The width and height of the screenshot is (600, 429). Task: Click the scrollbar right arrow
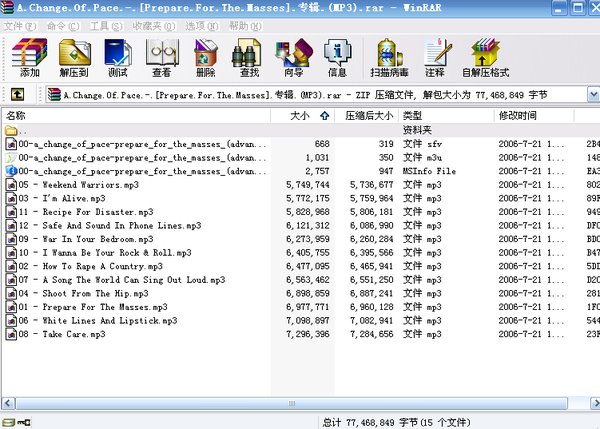pos(595,403)
